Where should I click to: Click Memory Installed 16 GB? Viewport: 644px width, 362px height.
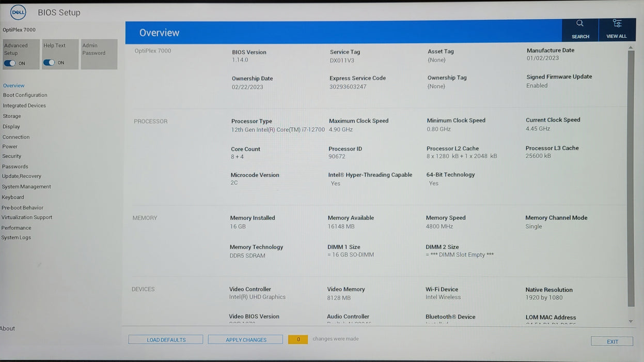tap(238, 227)
